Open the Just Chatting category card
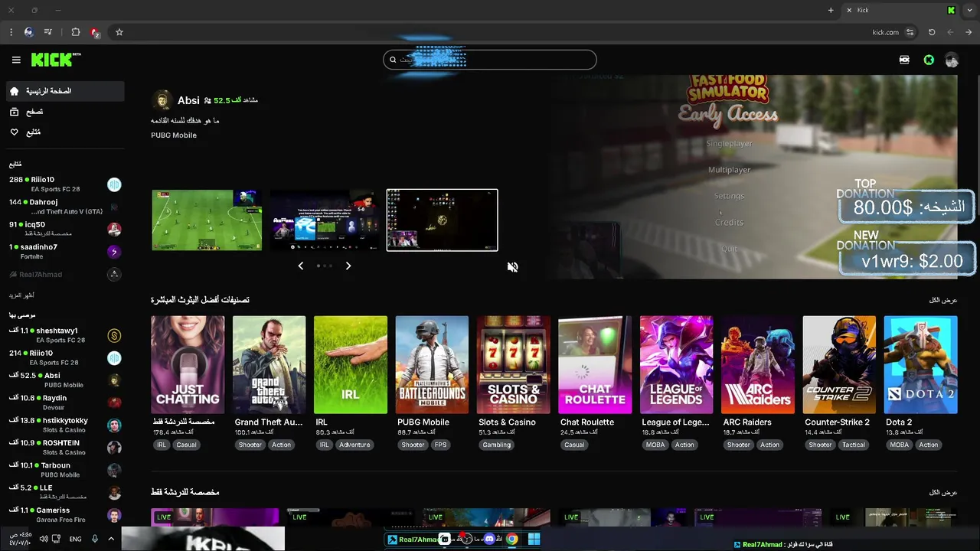Image resolution: width=980 pixels, height=551 pixels. coord(188,365)
